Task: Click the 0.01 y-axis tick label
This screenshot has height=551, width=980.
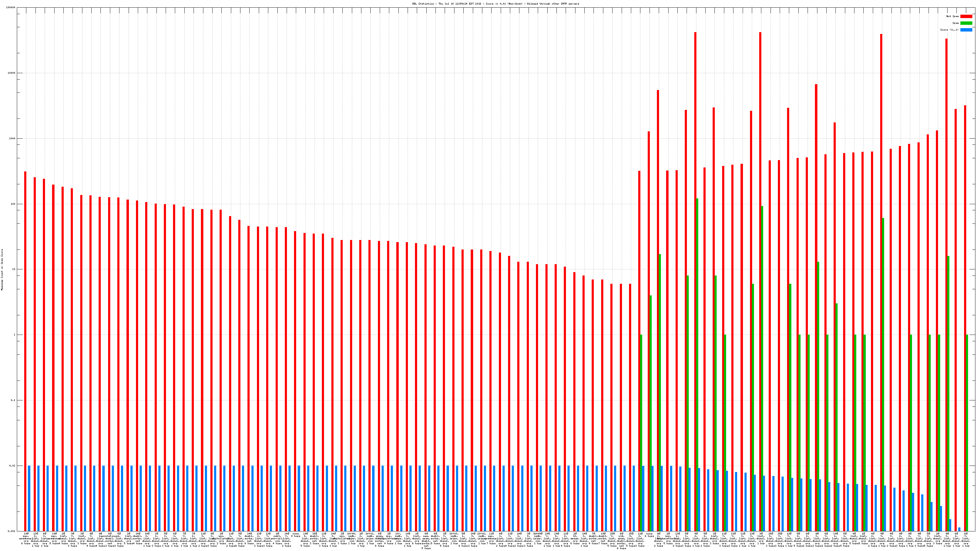Action: click(12, 465)
